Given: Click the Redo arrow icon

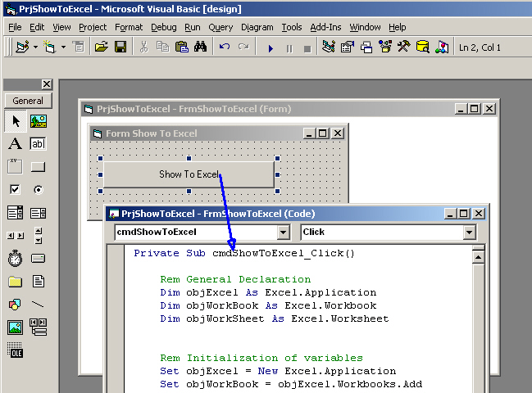Looking at the screenshot, I should [x=243, y=47].
